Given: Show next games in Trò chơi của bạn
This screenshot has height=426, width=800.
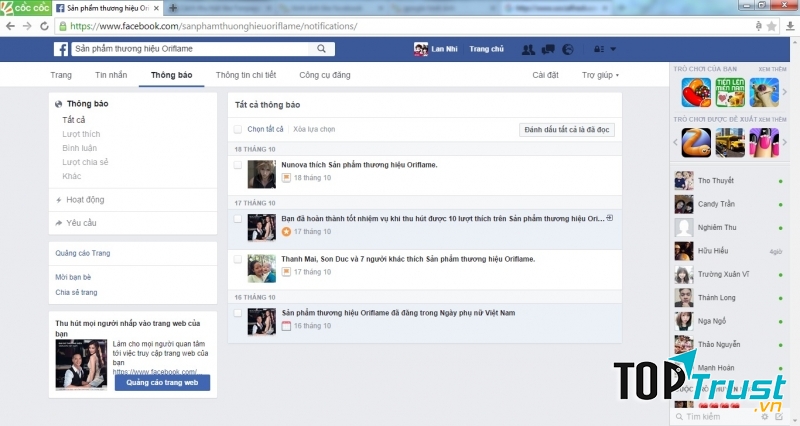Looking at the screenshot, I should (x=785, y=92).
